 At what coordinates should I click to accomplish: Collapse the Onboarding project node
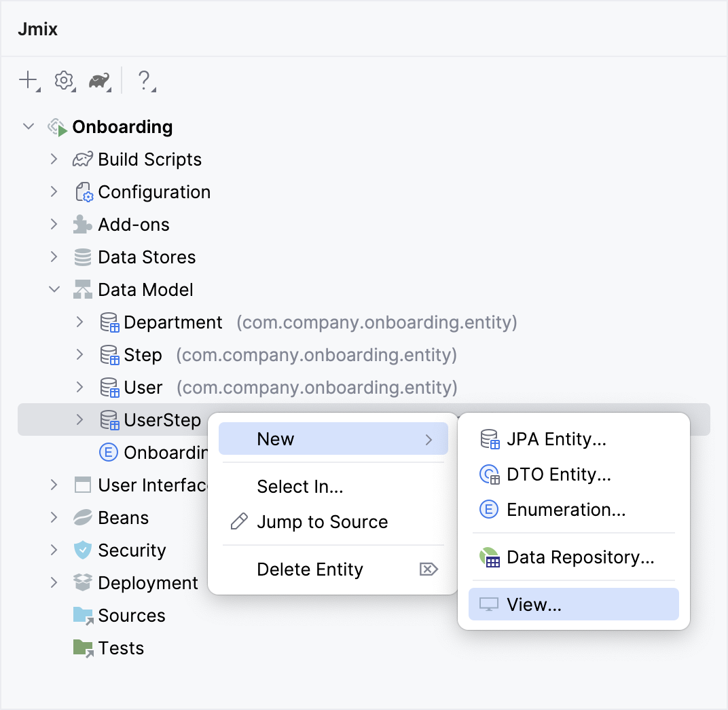click(29, 127)
